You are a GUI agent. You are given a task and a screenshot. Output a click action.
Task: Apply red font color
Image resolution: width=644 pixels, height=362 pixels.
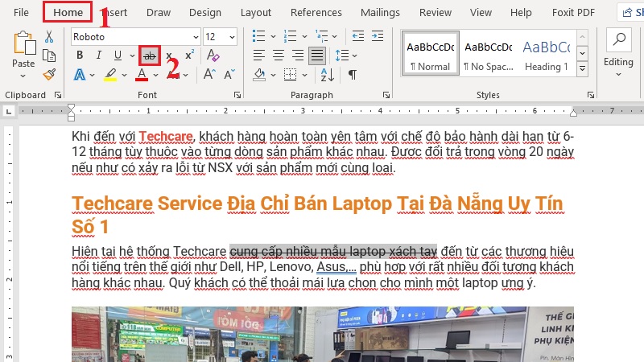142,75
